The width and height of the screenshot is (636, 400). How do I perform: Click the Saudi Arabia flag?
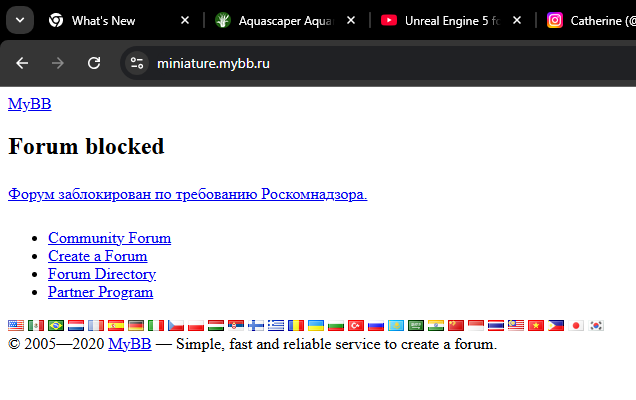tap(416, 325)
